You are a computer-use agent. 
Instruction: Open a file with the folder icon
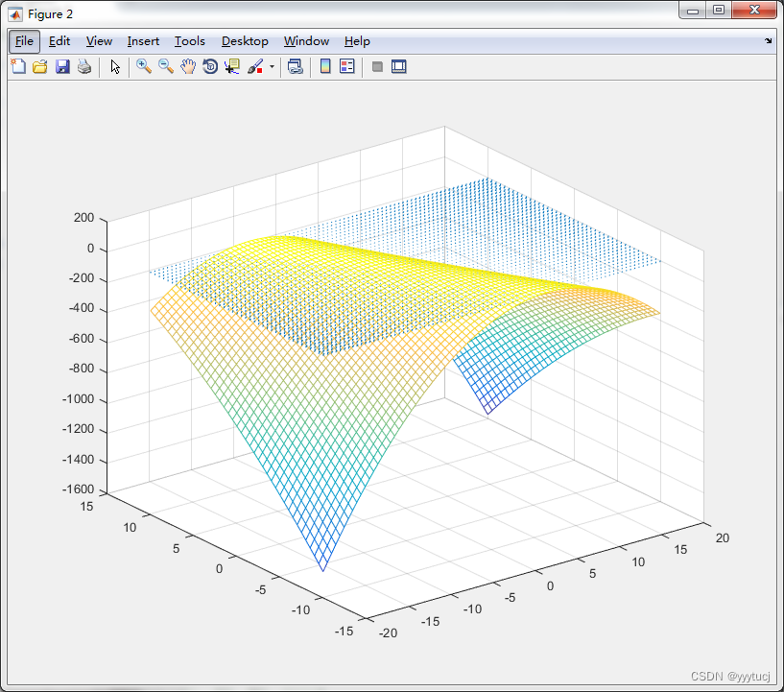pyautogui.click(x=40, y=66)
